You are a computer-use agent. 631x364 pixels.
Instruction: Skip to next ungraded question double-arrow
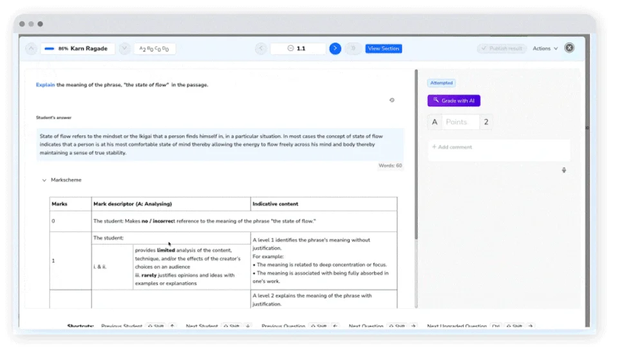(x=353, y=49)
